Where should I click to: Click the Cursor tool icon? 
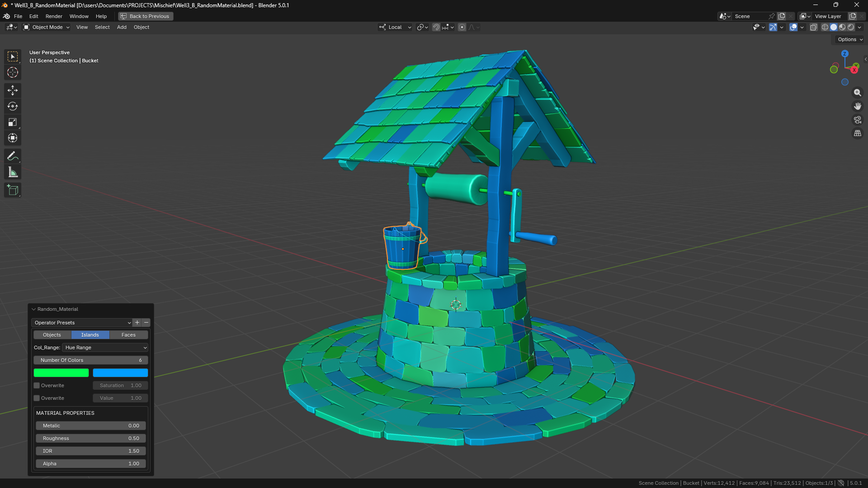[13, 72]
